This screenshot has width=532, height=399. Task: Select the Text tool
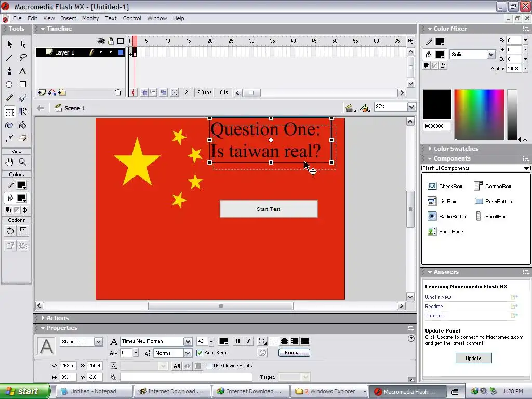23,71
